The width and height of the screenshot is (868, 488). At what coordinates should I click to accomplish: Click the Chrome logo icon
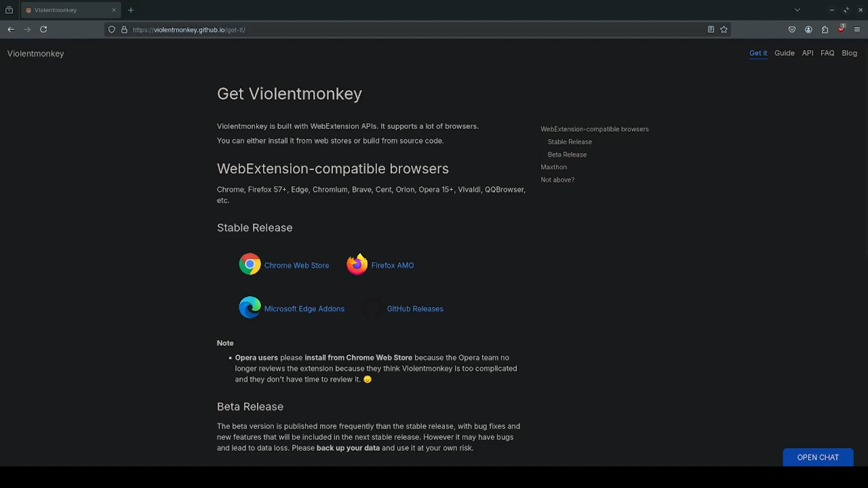(250, 264)
